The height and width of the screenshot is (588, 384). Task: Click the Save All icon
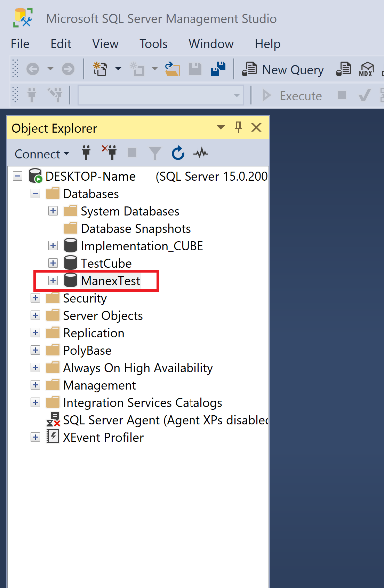[x=218, y=69]
